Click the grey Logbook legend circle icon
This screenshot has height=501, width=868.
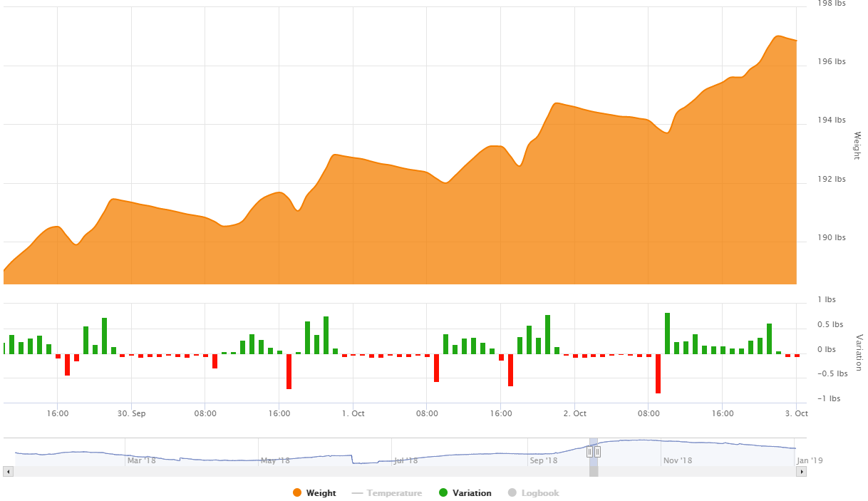[x=512, y=493]
